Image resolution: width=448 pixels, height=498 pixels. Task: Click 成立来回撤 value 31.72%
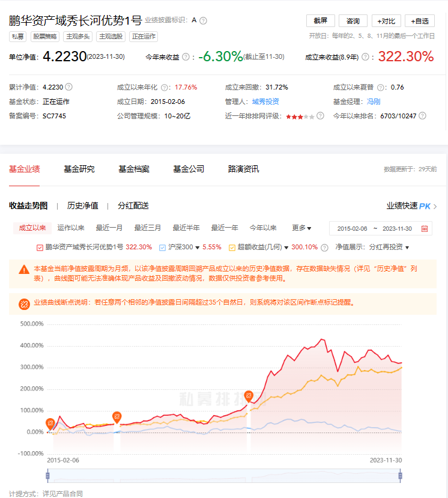[277, 87]
